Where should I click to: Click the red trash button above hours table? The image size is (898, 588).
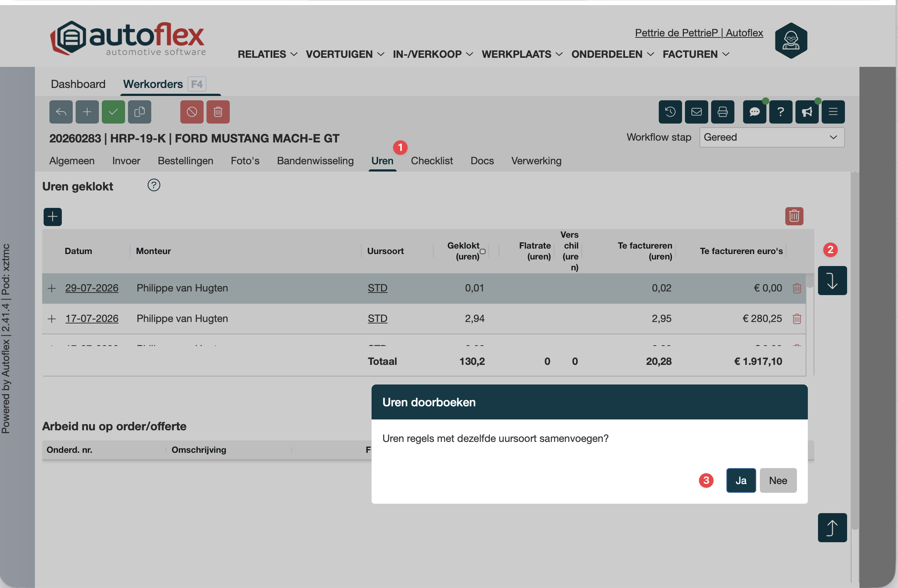coord(794,216)
